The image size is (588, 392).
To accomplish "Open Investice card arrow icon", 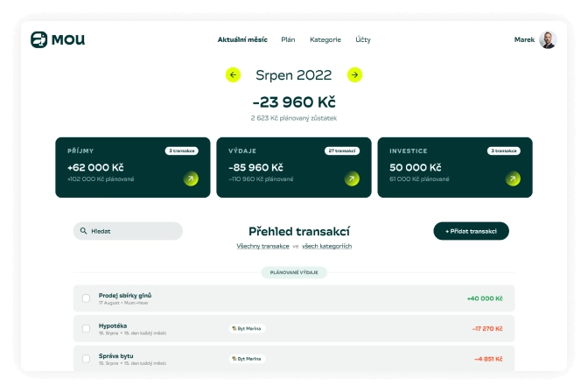I will pyautogui.click(x=513, y=179).
